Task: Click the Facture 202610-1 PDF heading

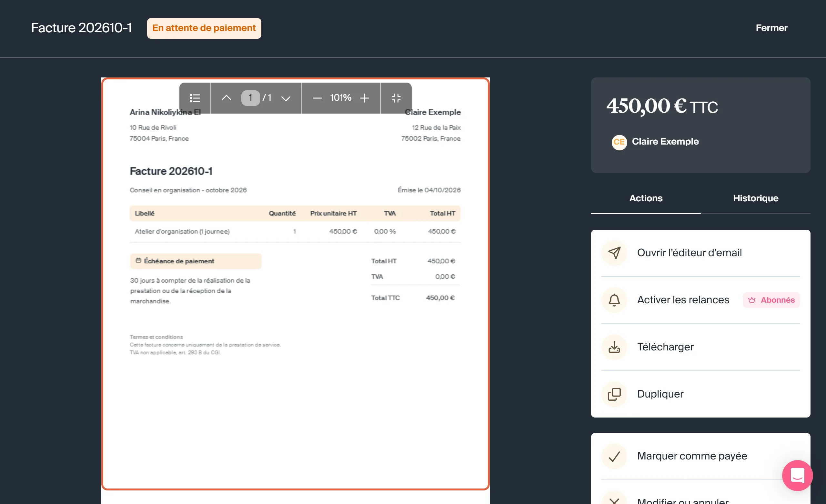Action: [171, 171]
